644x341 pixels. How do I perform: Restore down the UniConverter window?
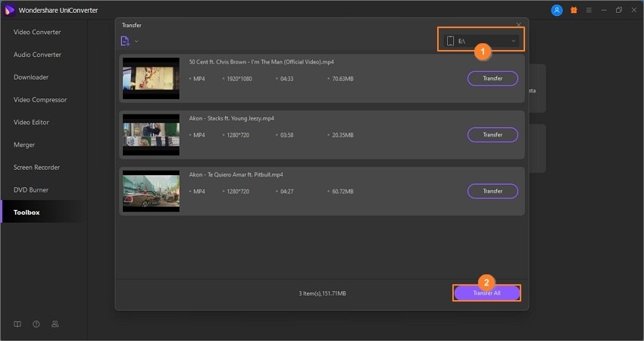pos(619,11)
